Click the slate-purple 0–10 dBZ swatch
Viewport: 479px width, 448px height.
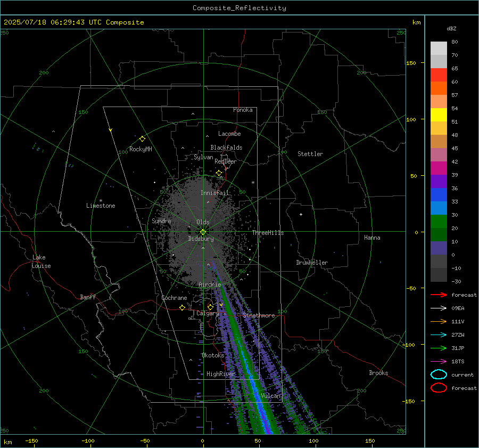439,248
